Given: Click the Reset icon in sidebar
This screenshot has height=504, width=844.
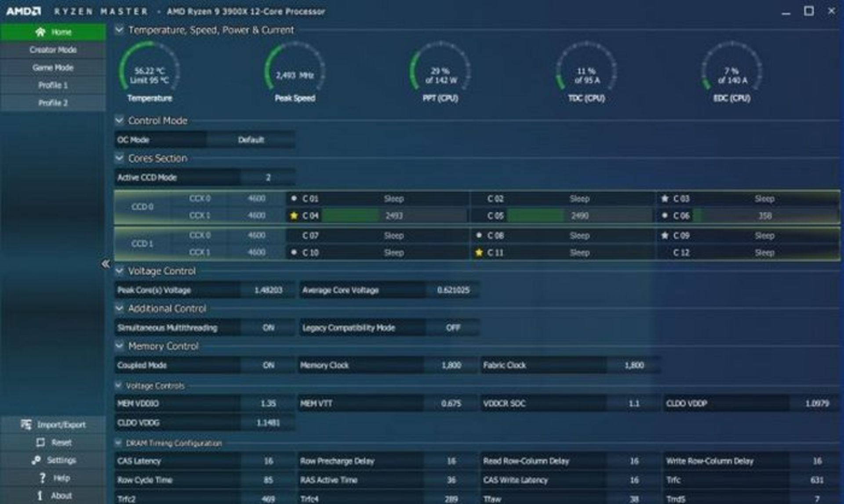Looking at the screenshot, I should pyautogui.click(x=40, y=442).
